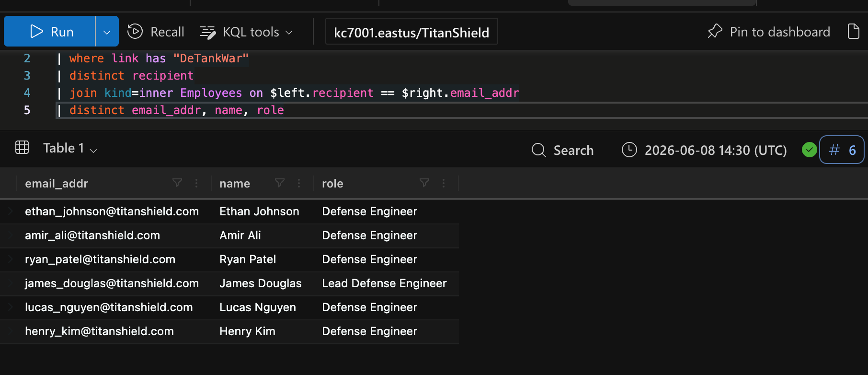Screen dimensions: 868x375
Task: Click line number 4 in the editor gutter
Action: [x=27, y=93]
